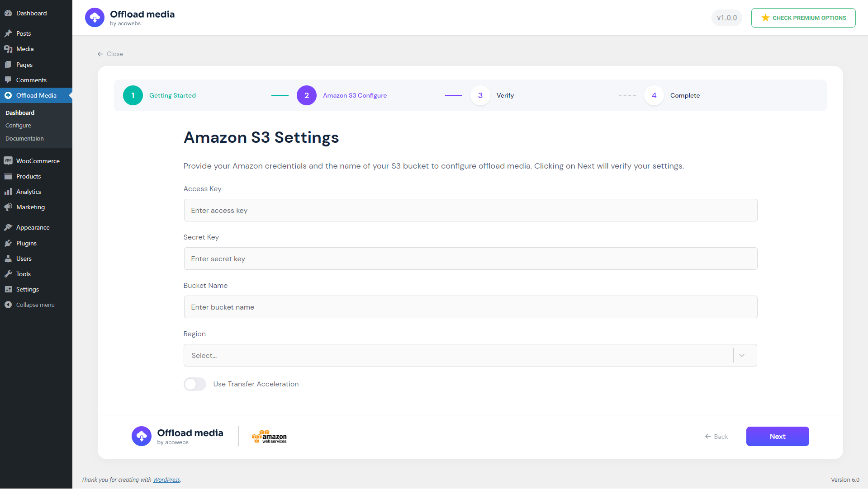Click the Complete step label

coord(685,95)
